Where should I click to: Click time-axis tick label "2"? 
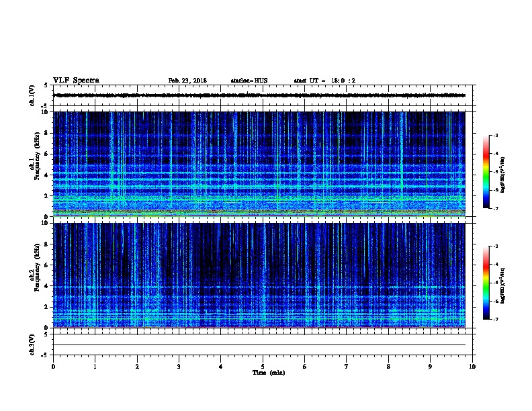(137, 366)
